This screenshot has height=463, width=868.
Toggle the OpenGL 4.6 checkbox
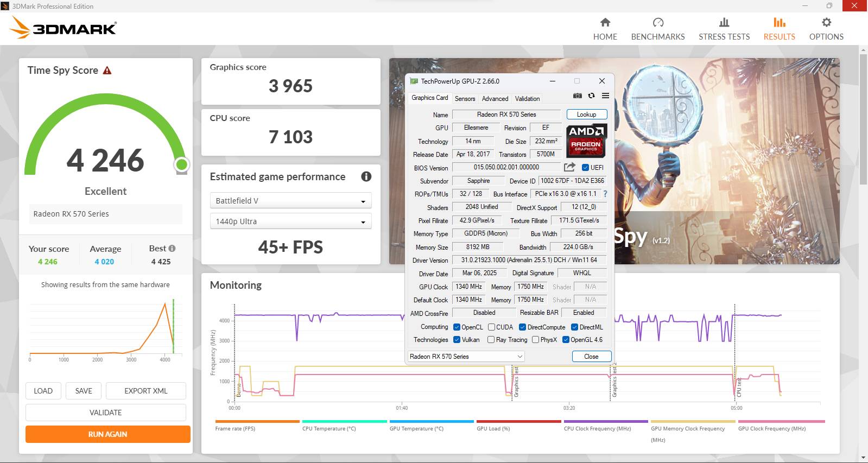[x=566, y=340]
